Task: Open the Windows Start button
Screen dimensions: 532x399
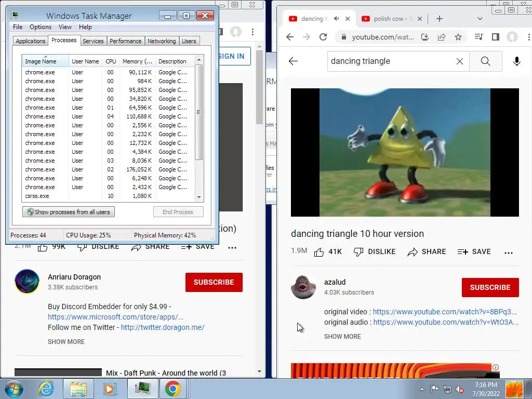Action: click(14, 389)
